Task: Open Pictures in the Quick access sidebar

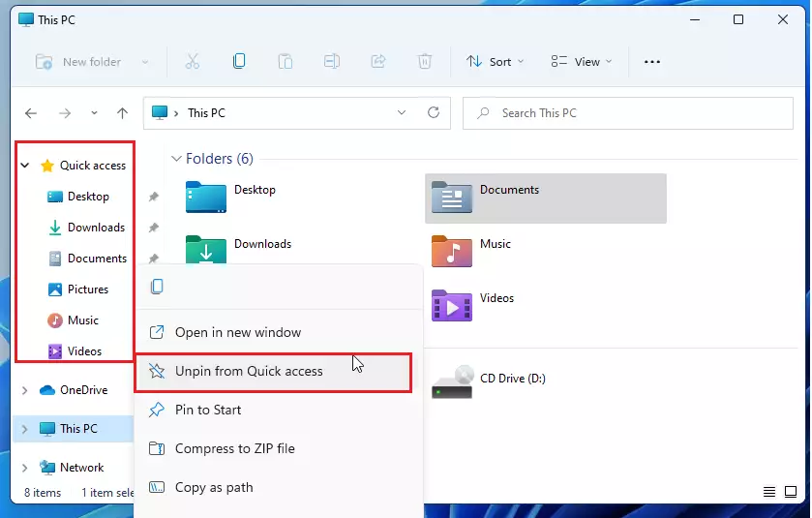Action: [78, 289]
